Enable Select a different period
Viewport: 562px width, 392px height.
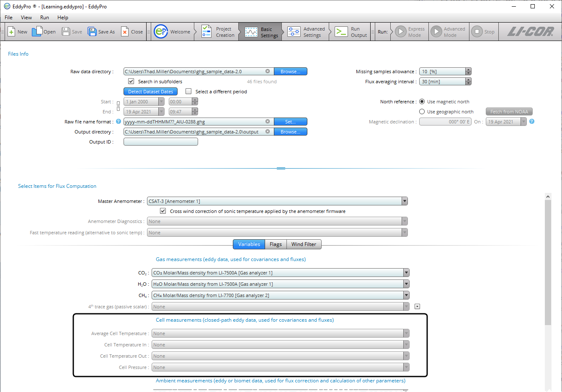(x=188, y=92)
